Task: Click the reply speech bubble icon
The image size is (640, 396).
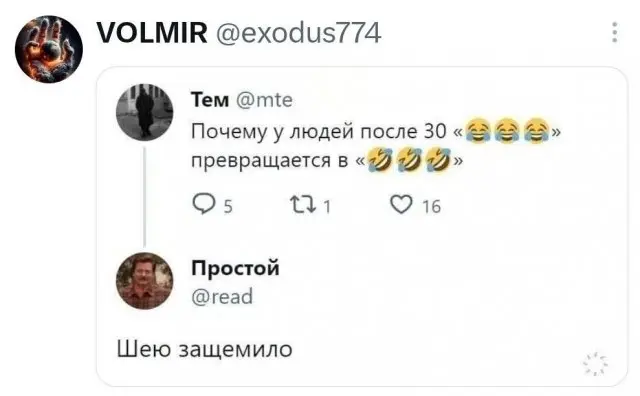Action: pyautogui.click(x=203, y=204)
